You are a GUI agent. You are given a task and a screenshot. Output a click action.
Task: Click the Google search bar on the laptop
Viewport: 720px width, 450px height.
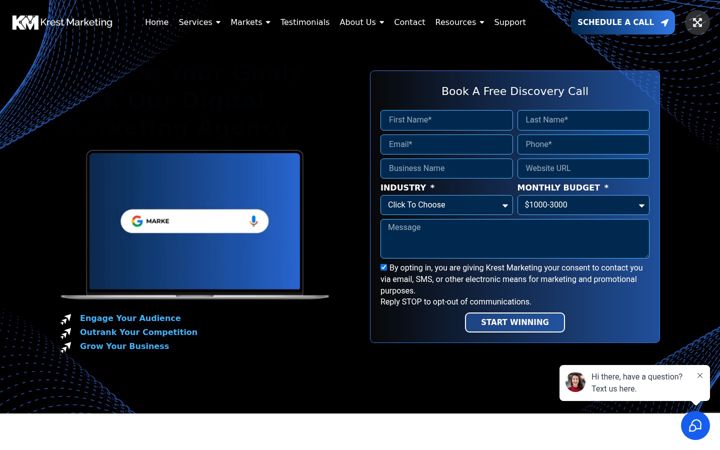tap(194, 221)
